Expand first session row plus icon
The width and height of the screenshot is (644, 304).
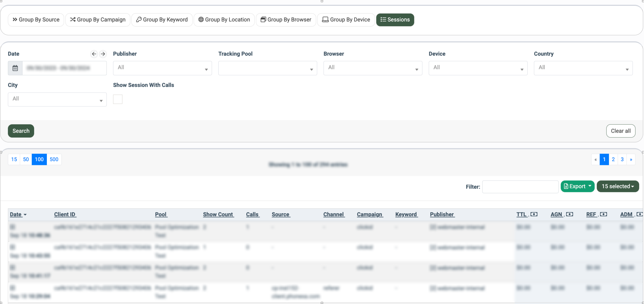(x=12, y=227)
